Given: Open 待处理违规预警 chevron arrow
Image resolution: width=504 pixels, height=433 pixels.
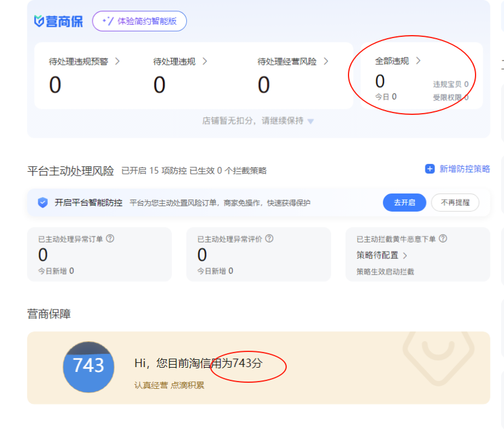Looking at the screenshot, I should click(x=117, y=61).
